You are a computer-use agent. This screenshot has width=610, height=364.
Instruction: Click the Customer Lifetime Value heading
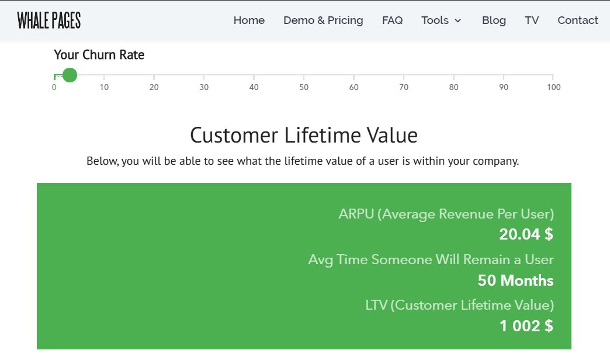pos(303,135)
